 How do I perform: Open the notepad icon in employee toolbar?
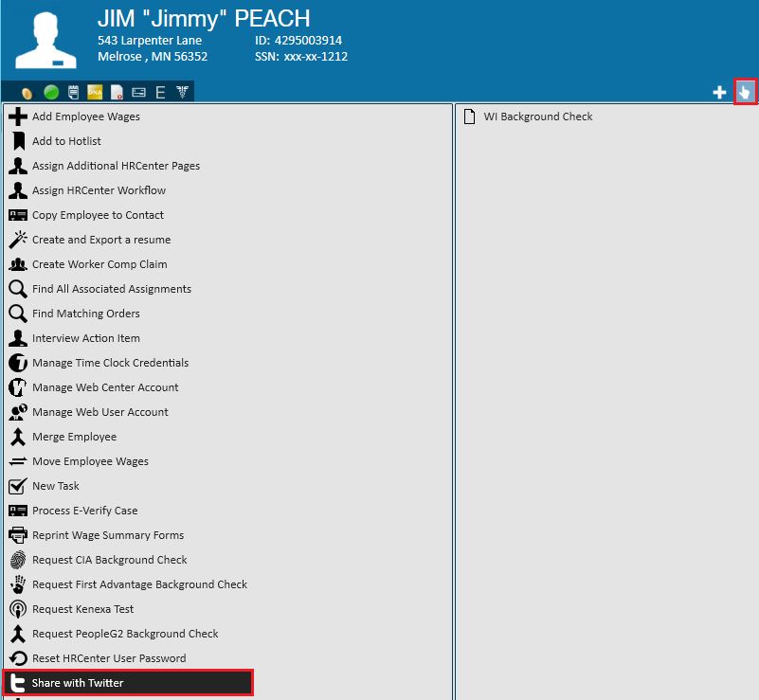click(73, 92)
